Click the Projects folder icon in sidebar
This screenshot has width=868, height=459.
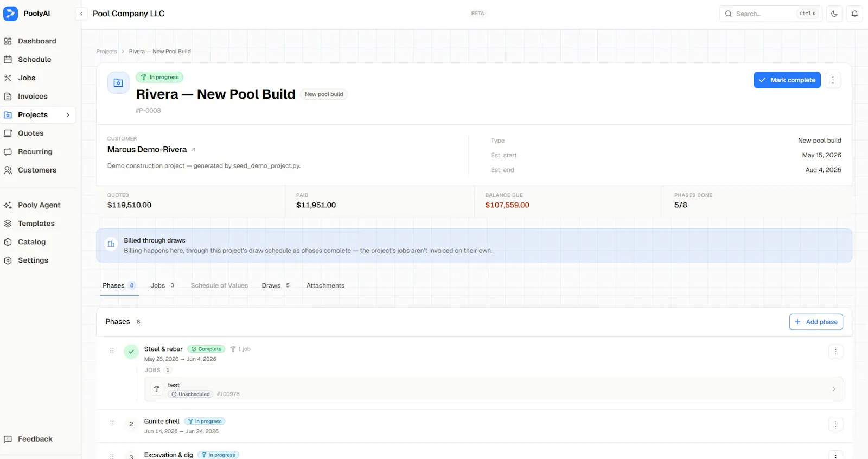tap(8, 115)
